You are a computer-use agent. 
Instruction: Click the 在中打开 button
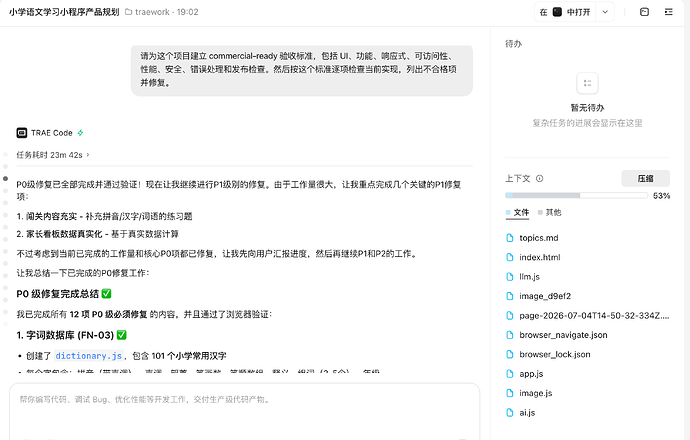[565, 12]
